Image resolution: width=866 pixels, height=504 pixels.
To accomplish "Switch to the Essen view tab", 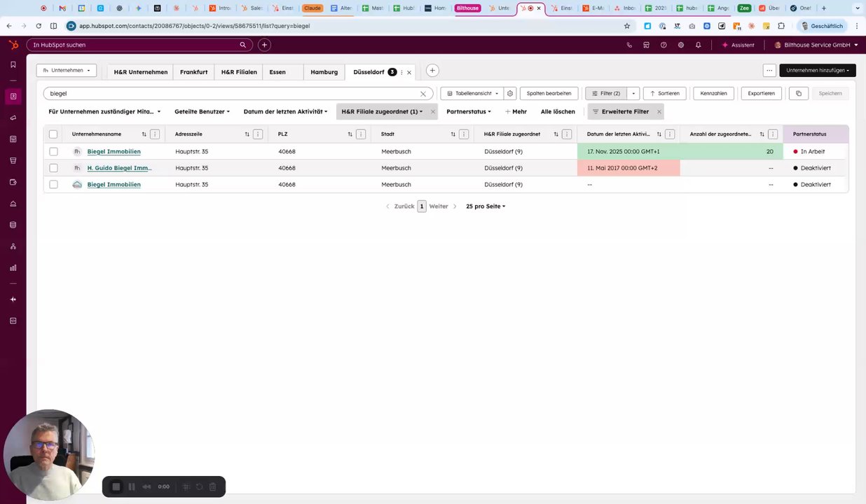I will coord(277,72).
